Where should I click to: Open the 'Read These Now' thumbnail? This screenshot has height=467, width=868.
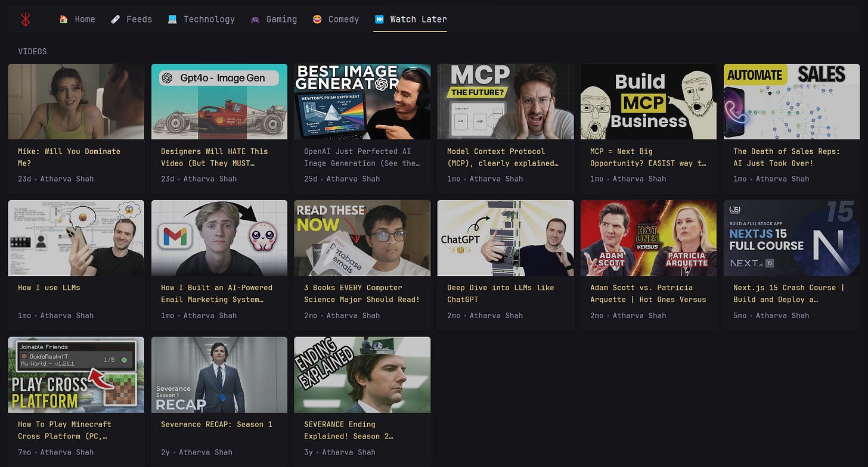click(362, 238)
